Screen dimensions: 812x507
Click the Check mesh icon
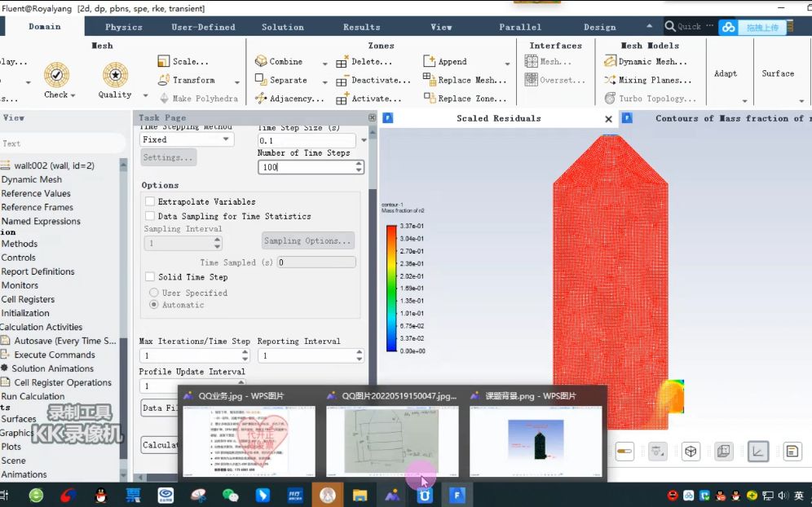click(x=56, y=75)
